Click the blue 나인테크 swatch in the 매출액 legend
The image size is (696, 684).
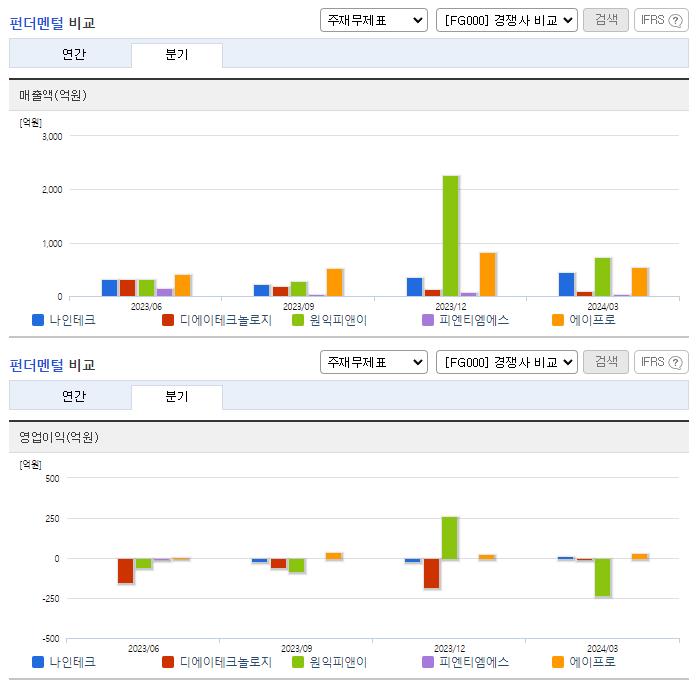tap(38, 320)
